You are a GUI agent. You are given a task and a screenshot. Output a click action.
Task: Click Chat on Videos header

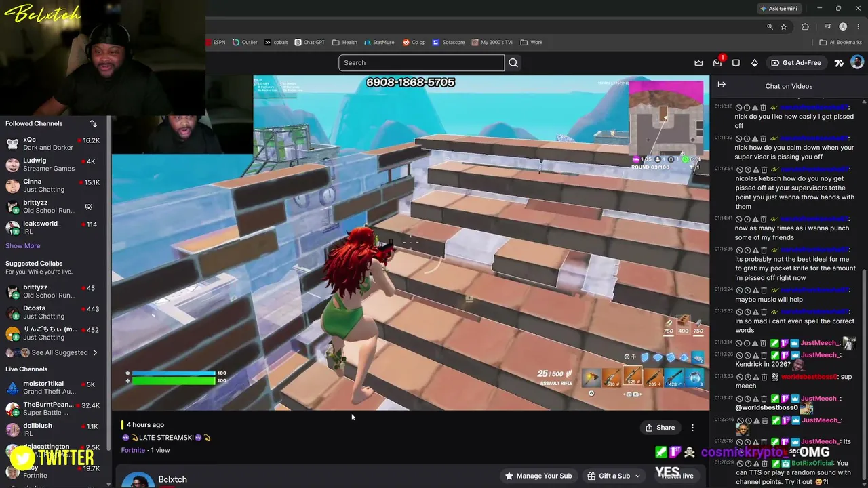[789, 86]
